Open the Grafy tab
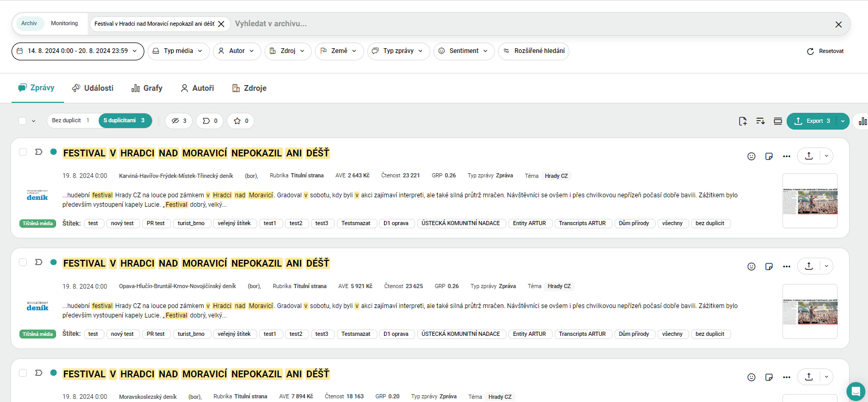This screenshot has width=868, height=402. point(147,88)
